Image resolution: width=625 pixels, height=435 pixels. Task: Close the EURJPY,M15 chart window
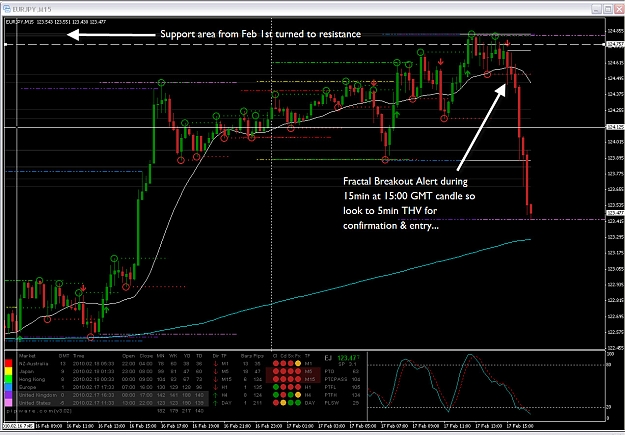click(x=619, y=9)
